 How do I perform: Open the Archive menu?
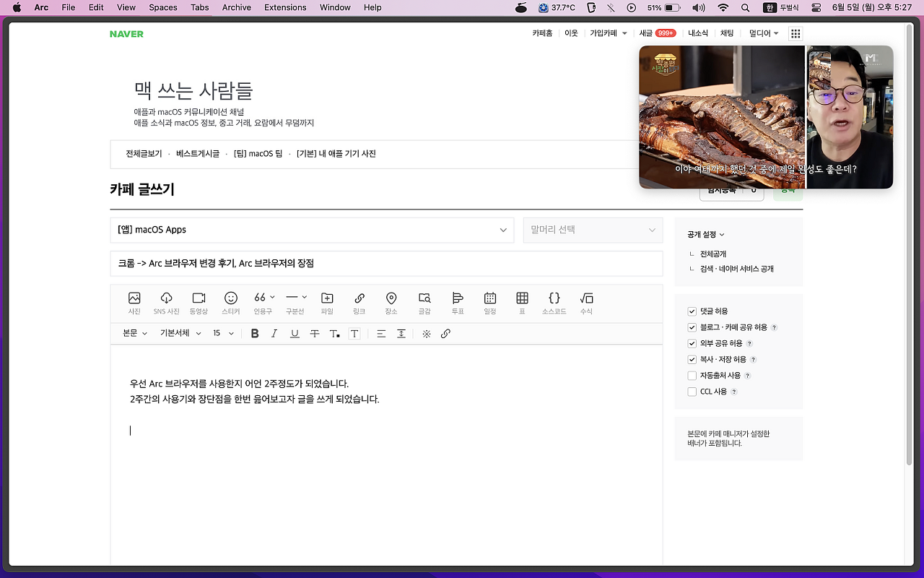click(237, 7)
